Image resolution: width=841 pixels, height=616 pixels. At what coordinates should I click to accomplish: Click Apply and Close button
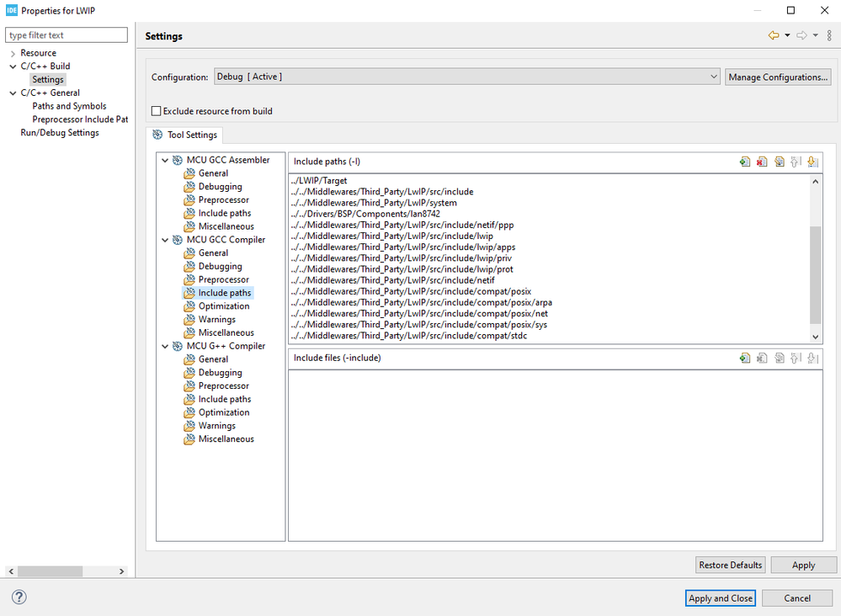(721, 597)
